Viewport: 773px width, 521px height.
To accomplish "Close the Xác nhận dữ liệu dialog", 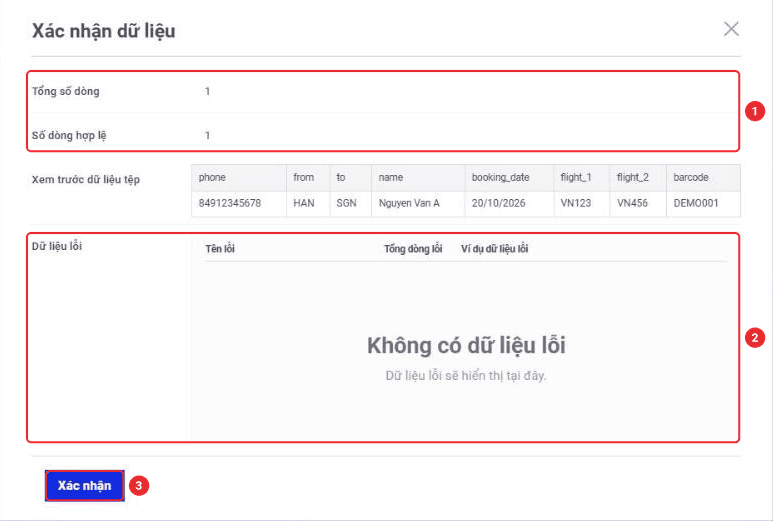I will coord(731,29).
